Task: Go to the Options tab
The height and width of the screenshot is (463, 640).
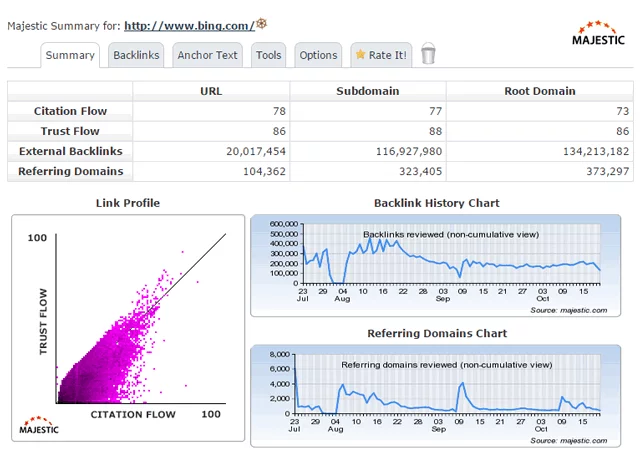Action: [318, 55]
